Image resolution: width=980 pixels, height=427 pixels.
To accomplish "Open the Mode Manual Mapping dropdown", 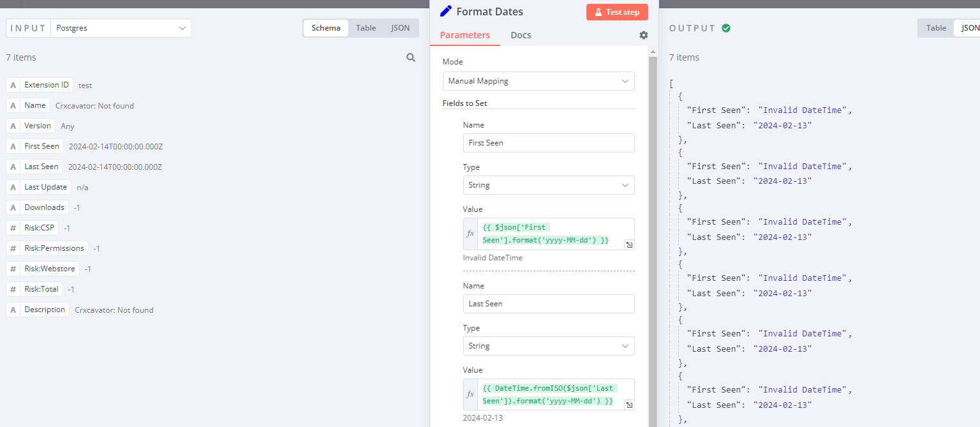I will tap(538, 81).
